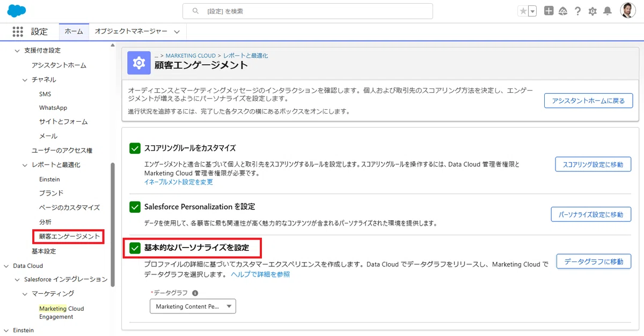
Task: Collapse Salesforce インテグレーション node
Action: (16, 280)
